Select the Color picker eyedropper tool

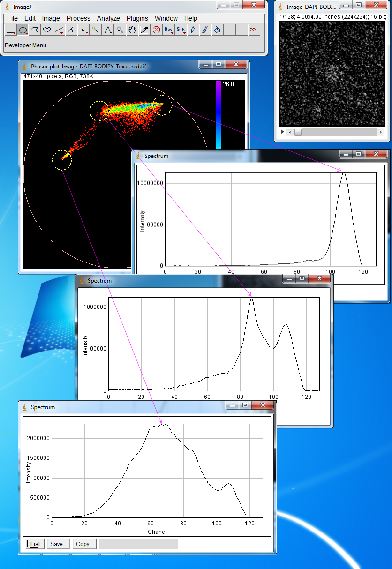coord(144,30)
